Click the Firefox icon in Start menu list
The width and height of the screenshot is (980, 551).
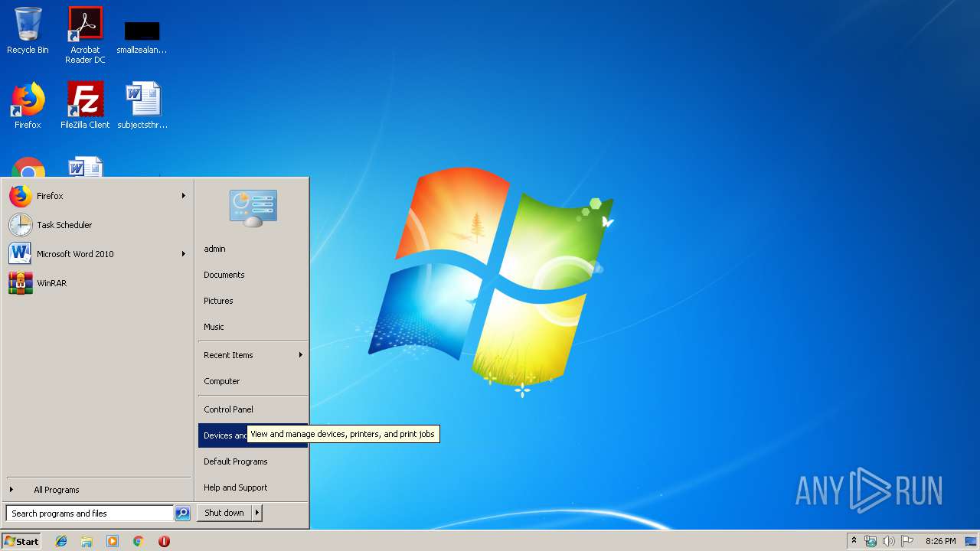(21, 196)
